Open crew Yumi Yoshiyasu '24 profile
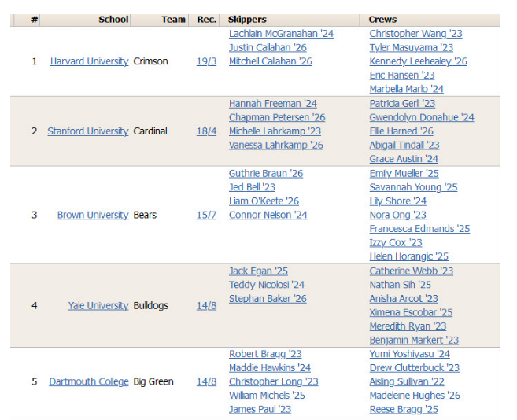517x420 pixels. click(x=409, y=354)
